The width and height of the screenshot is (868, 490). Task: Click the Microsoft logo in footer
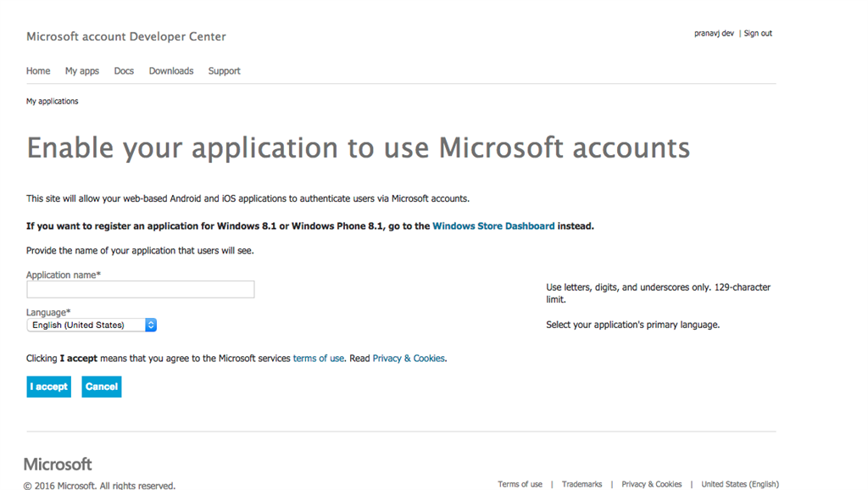pyautogui.click(x=58, y=465)
